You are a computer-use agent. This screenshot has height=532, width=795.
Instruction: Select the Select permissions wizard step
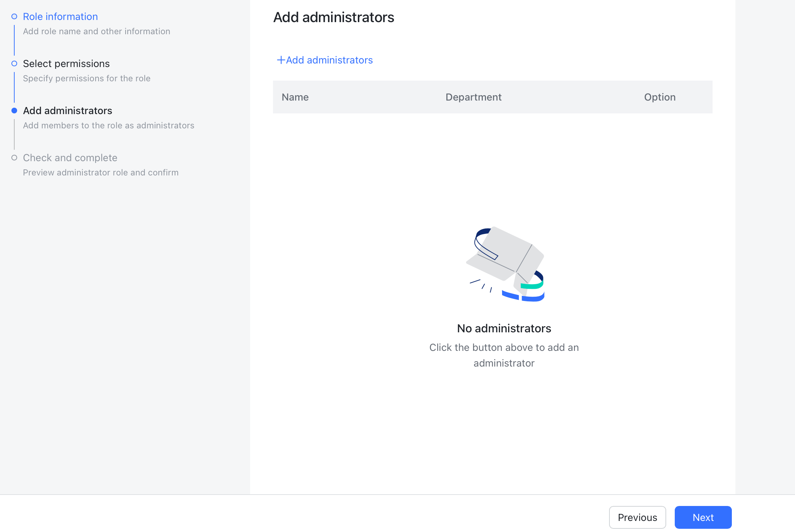click(x=66, y=63)
